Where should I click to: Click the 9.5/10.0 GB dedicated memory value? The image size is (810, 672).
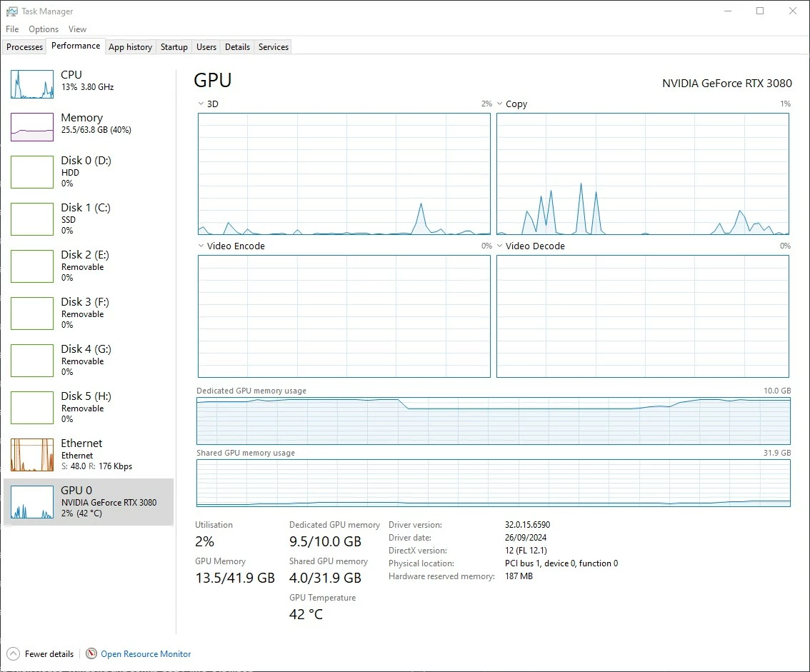[325, 541]
